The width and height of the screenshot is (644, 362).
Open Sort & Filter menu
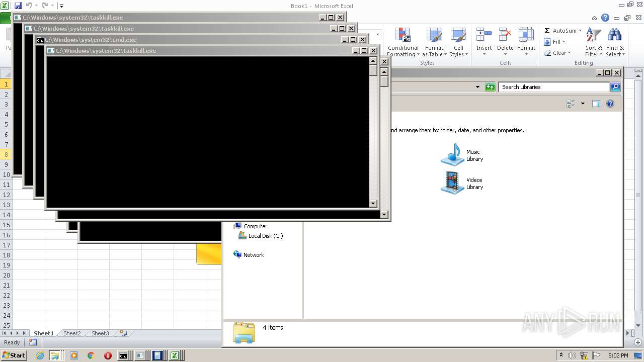point(594,43)
